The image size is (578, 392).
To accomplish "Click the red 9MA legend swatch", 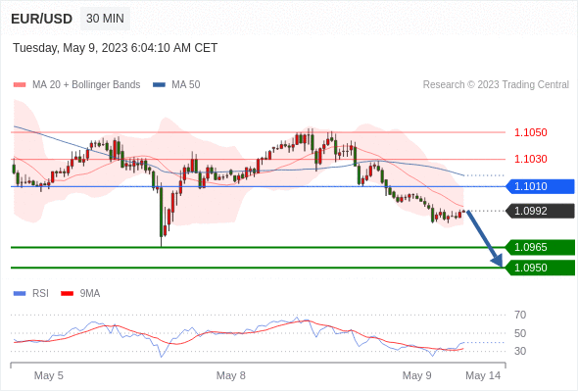I will point(67,294).
